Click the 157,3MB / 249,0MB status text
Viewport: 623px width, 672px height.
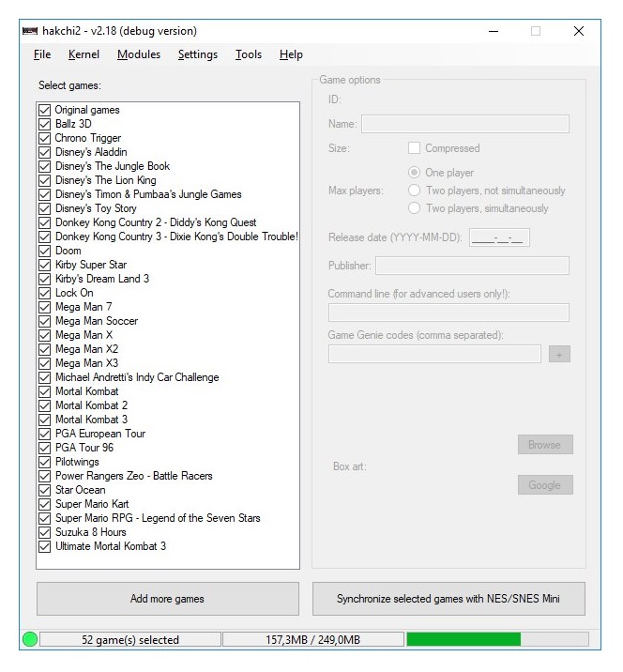coord(312,639)
